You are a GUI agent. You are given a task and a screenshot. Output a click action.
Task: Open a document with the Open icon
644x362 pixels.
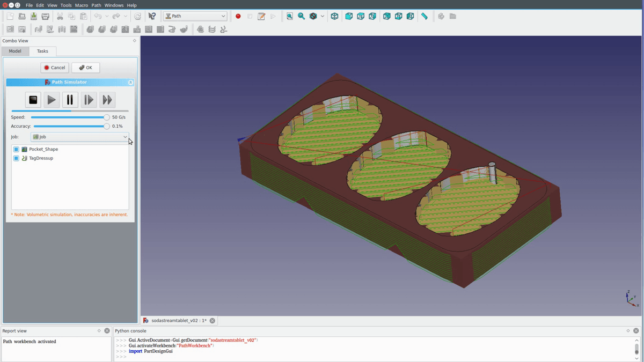pos(23,16)
